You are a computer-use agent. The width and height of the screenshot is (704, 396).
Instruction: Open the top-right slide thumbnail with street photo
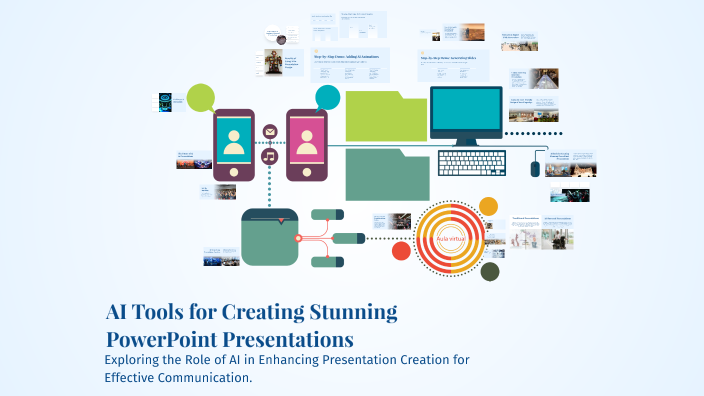[x=519, y=42]
